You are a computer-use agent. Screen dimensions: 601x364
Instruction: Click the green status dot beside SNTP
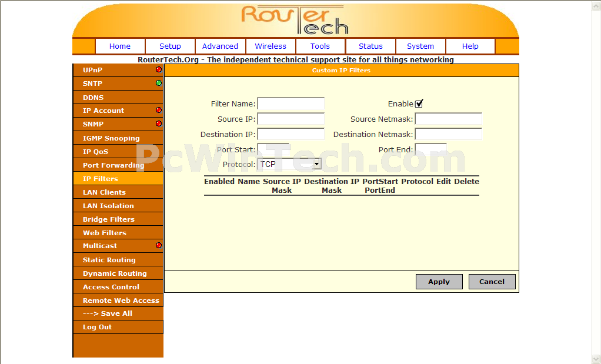[x=159, y=83]
